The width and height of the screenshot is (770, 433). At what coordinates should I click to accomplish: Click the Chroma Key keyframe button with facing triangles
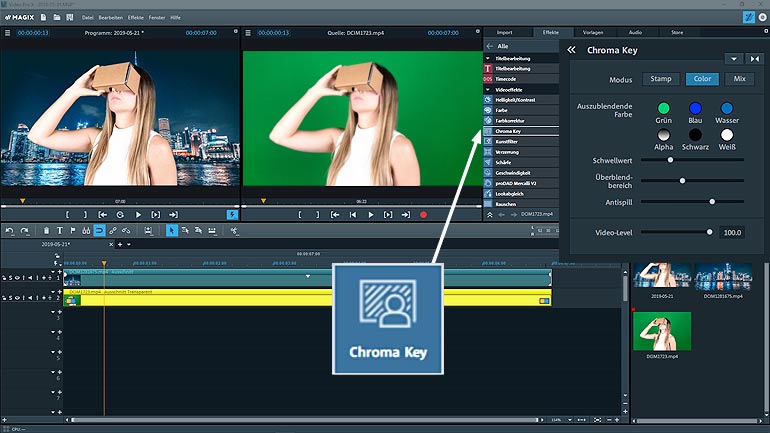click(755, 59)
